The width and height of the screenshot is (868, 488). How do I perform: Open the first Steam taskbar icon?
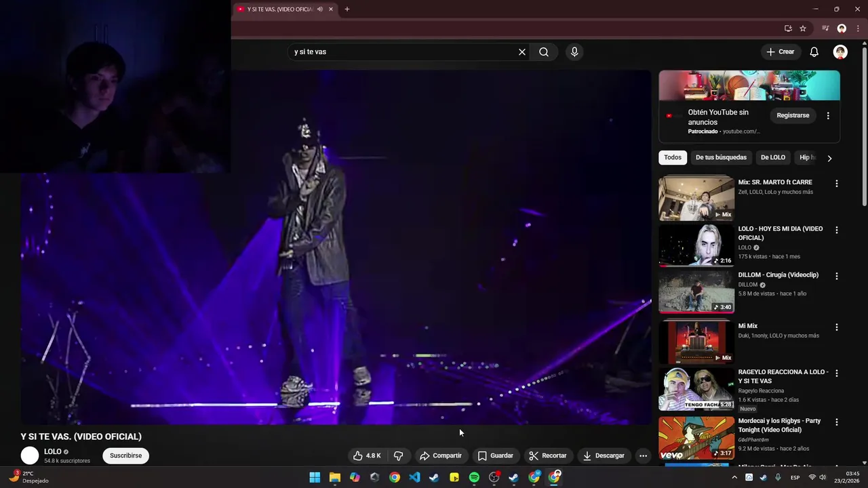coord(434,477)
